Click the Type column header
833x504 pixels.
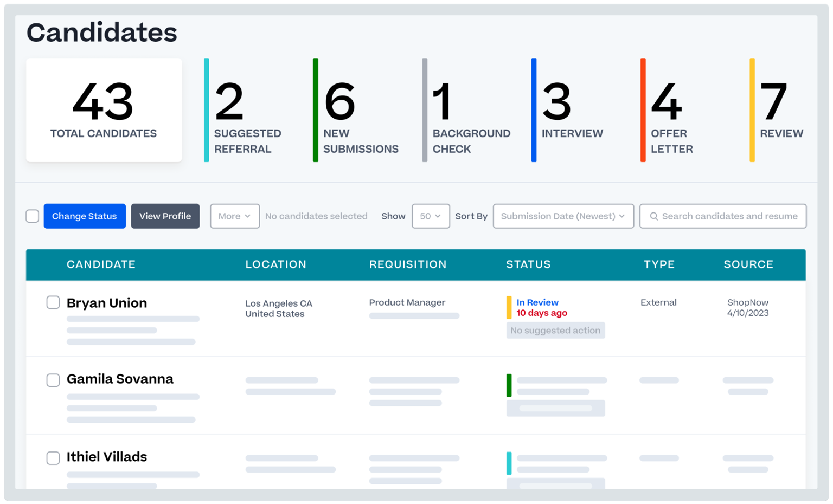click(659, 264)
